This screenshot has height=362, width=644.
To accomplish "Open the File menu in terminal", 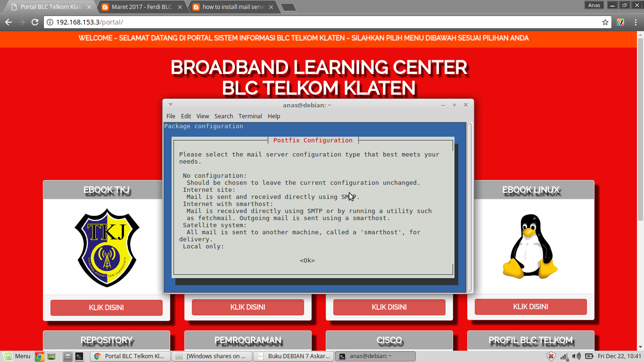I will click(x=171, y=116).
